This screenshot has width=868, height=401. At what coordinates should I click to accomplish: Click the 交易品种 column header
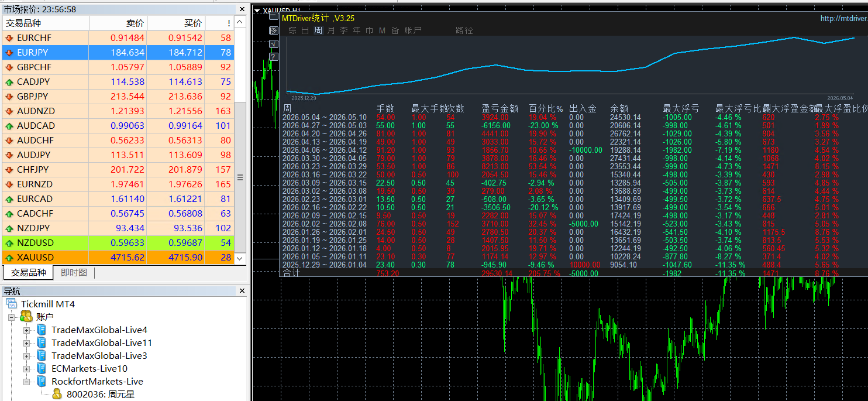point(46,23)
